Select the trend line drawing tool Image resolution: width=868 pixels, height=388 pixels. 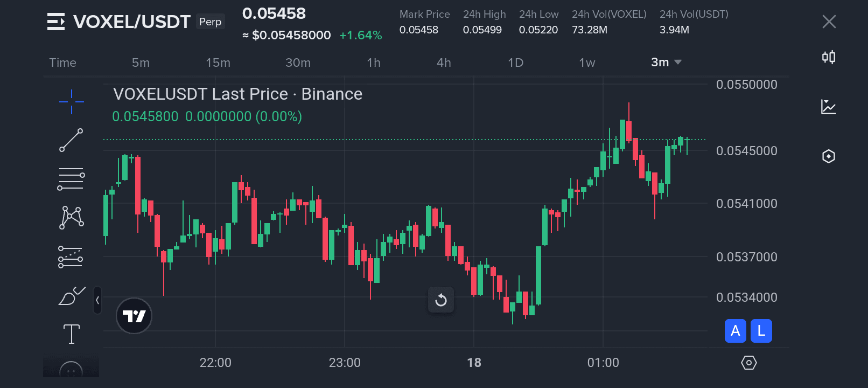click(71, 140)
